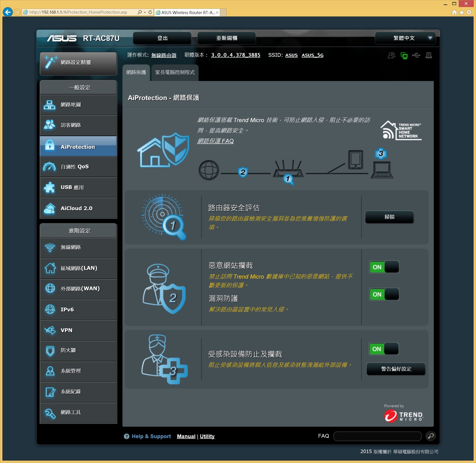This screenshot has width=476, height=463.
Task: Switch to the 家長電腦控制程式 tab
Action: pos(175,72)
